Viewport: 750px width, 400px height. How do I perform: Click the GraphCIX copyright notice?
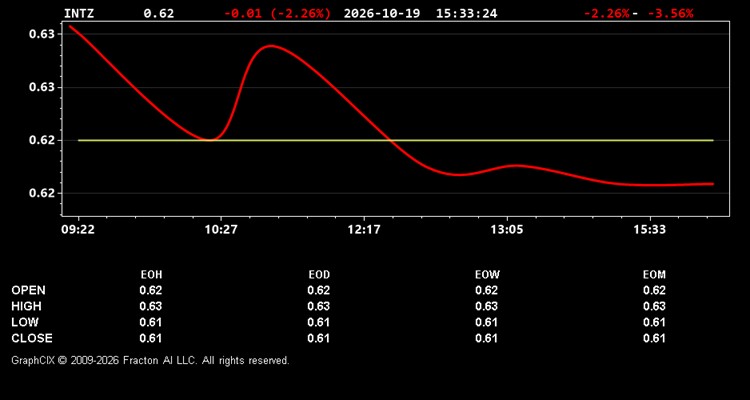(150, 360)
